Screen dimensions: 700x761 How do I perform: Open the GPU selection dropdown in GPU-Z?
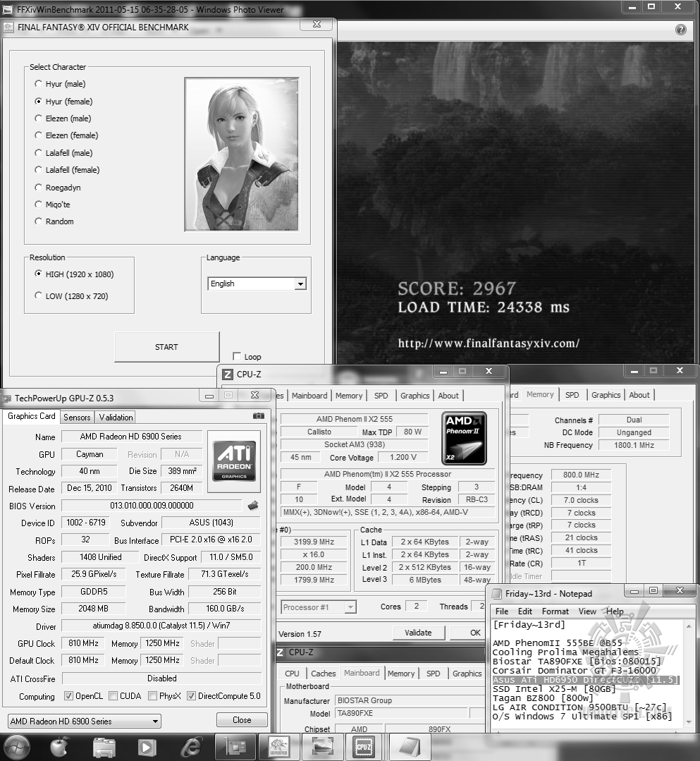point(85,722)
